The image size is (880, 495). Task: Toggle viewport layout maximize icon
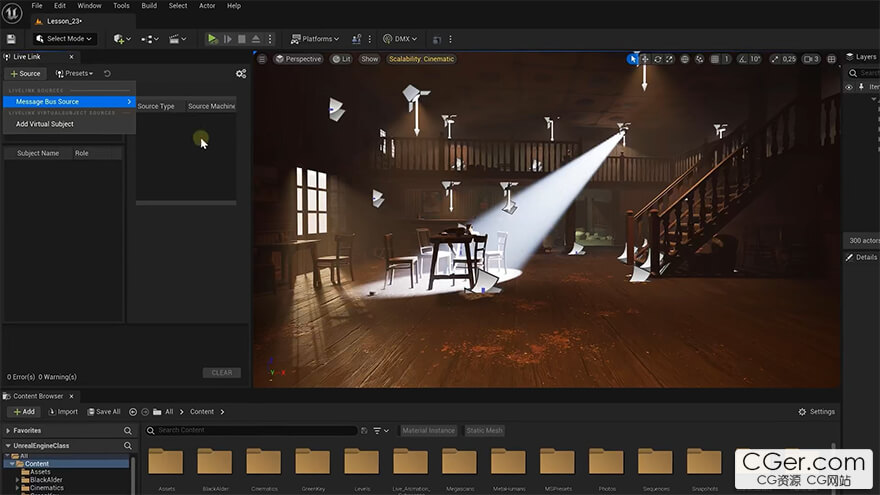[x=831, y=59]
